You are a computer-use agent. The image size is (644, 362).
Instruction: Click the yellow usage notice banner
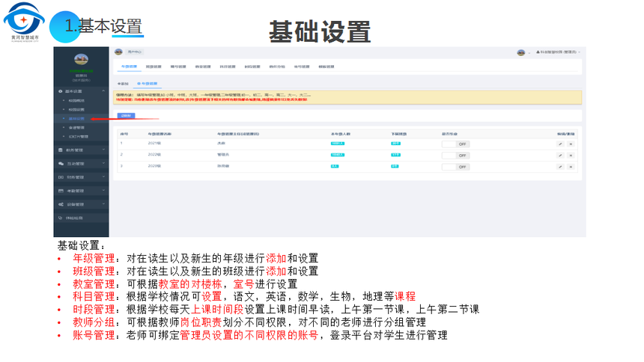(x=348, y=97)
